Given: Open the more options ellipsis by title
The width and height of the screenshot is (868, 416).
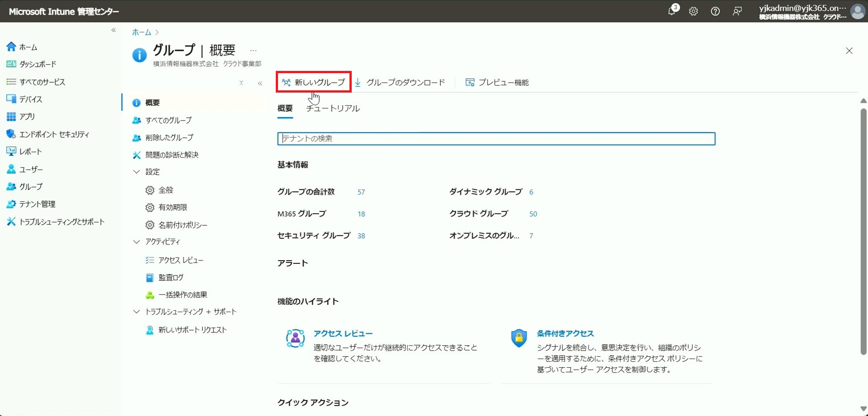Looking at the screenshot, I should point(253,50).
